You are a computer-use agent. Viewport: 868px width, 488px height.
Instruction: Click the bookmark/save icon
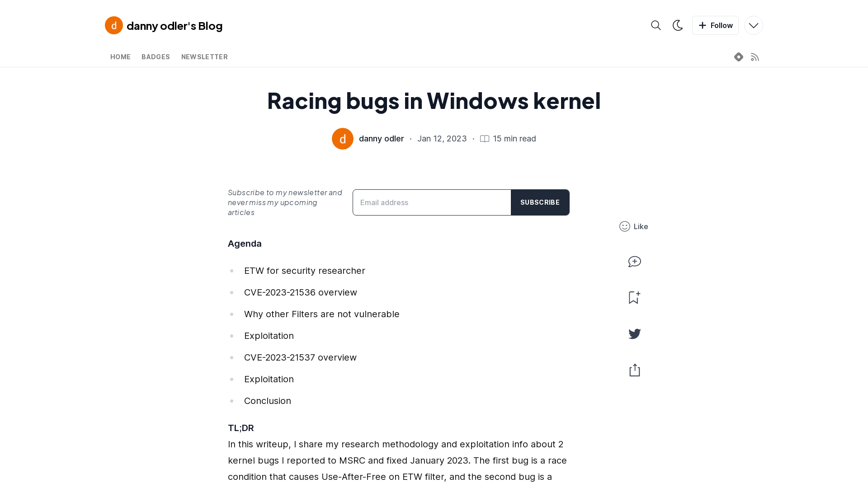tap(634, 297)
